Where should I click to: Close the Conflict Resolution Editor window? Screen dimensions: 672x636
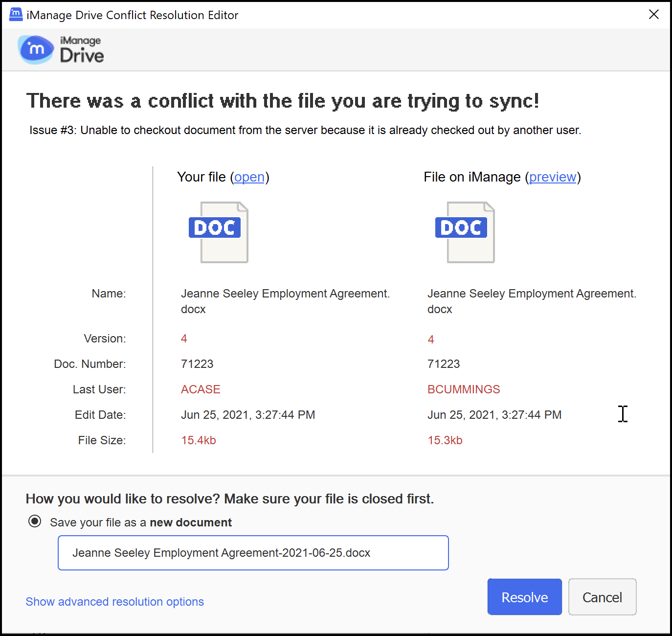[653, 15]
